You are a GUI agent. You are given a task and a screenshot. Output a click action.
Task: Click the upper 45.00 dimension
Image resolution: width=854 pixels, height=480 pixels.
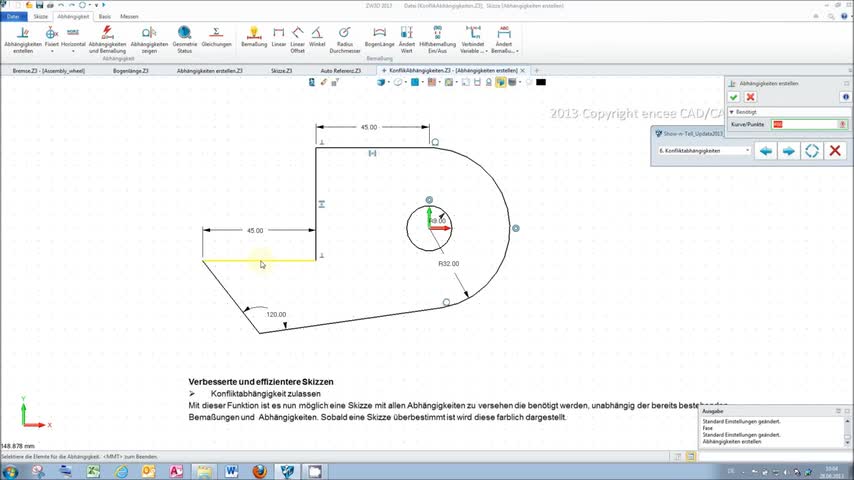(369, 127)
